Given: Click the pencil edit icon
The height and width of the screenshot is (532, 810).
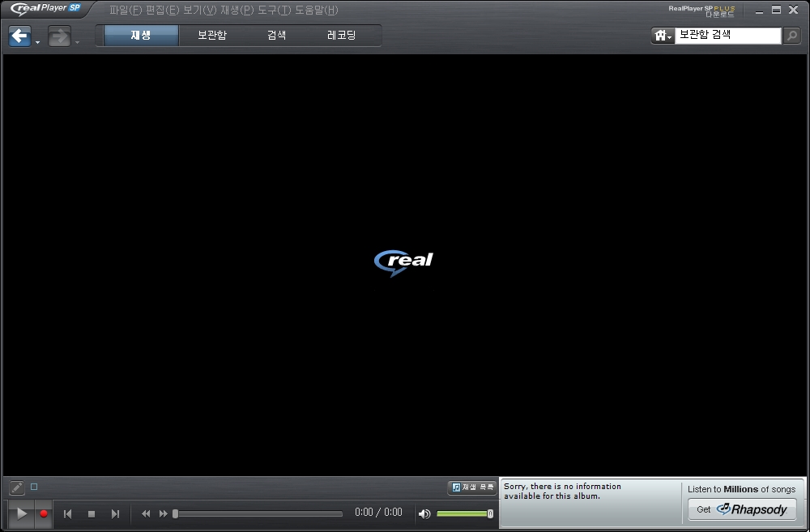Looking at the screenshot, I should click(x=16, y=487).
